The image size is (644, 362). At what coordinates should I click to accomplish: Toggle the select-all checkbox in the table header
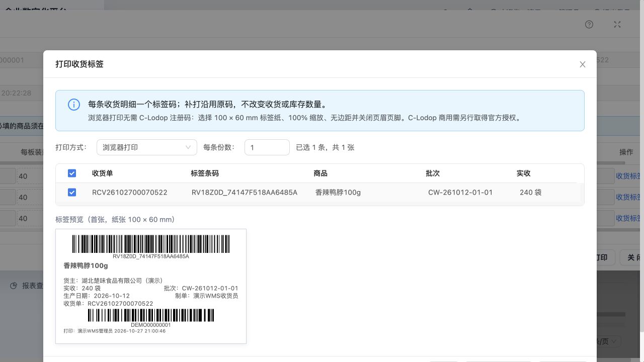(x=72, y=173)
